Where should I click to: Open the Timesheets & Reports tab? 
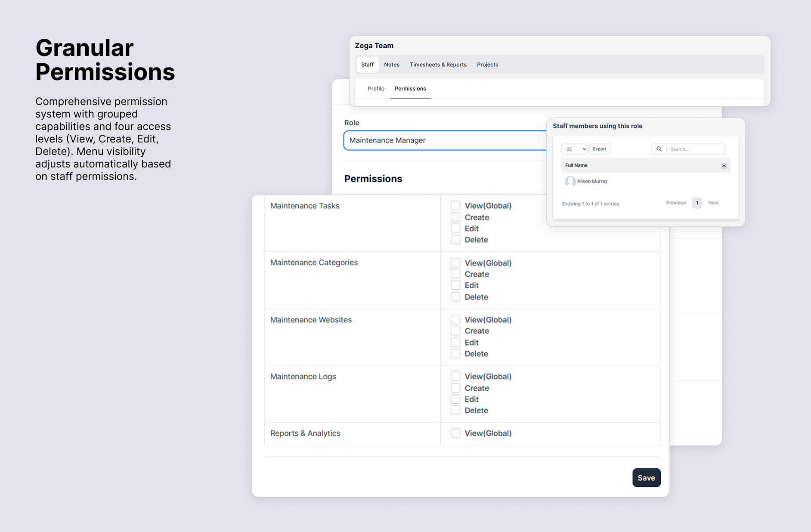pos(438,65)
